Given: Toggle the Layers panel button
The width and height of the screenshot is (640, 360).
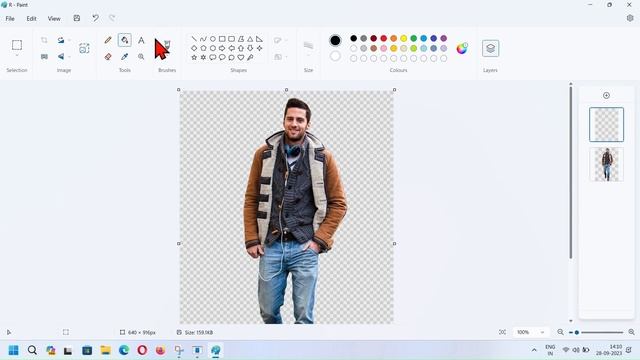Looking at the screenshot, I should (490, 48).
